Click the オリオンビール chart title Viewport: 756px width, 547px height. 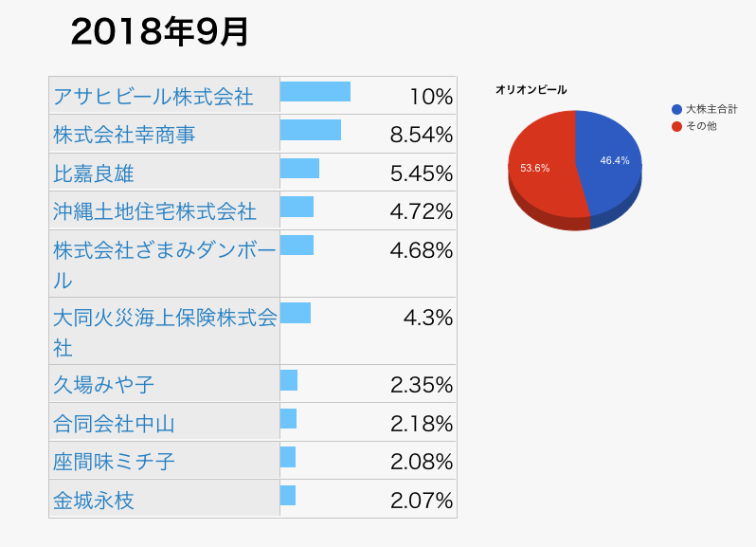point(531,90)
